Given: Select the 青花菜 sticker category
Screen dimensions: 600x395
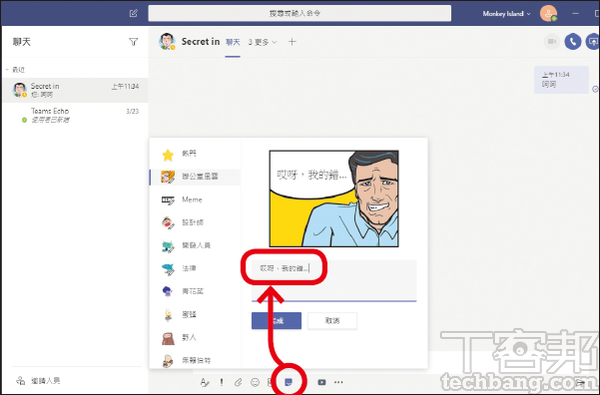Looking at the screenshot, I should click(195, 291).
